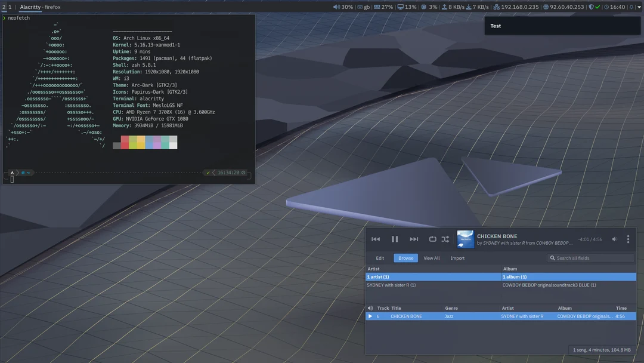Select the View All button
Screen dimensions: 644x363
tap(432, 258)
